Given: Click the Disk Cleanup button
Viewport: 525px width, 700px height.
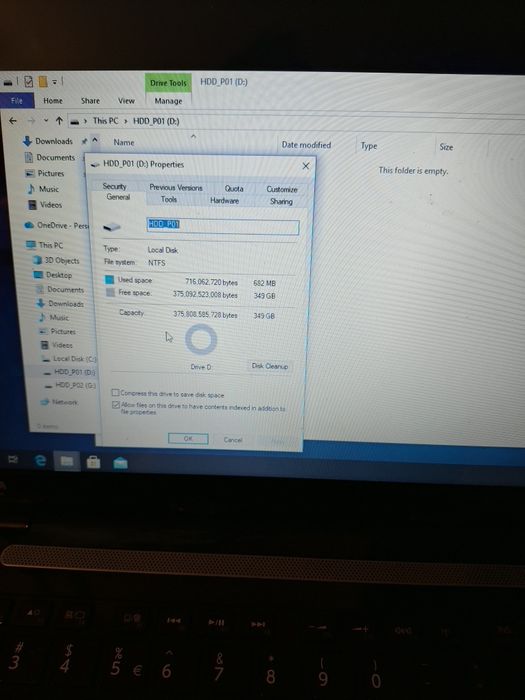Looking at the screenshot, I should [x=270, y=366].
